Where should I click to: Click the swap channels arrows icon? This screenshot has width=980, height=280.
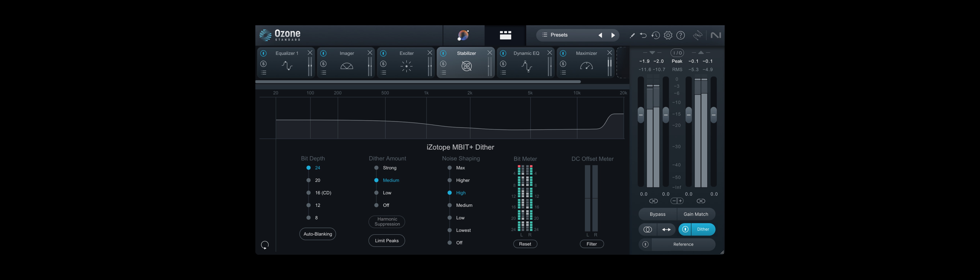coord(666,229)
